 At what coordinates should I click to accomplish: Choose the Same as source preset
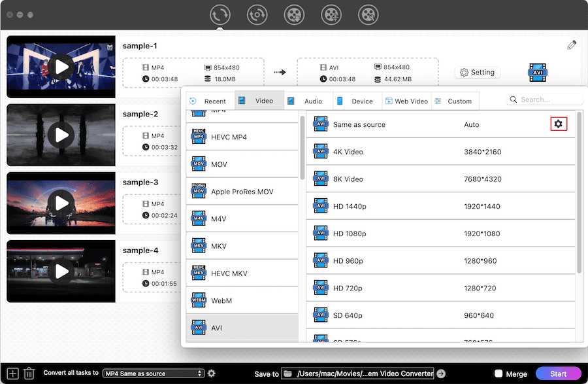(440, 124)
